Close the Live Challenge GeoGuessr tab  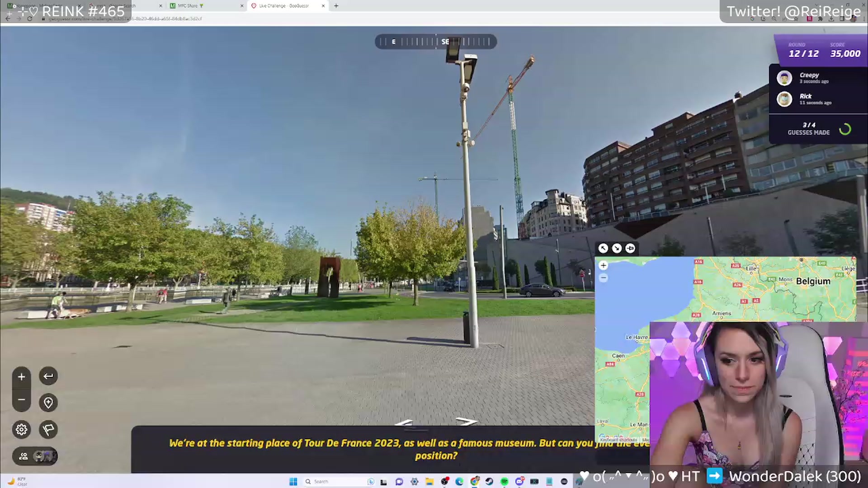click(323, 6)
